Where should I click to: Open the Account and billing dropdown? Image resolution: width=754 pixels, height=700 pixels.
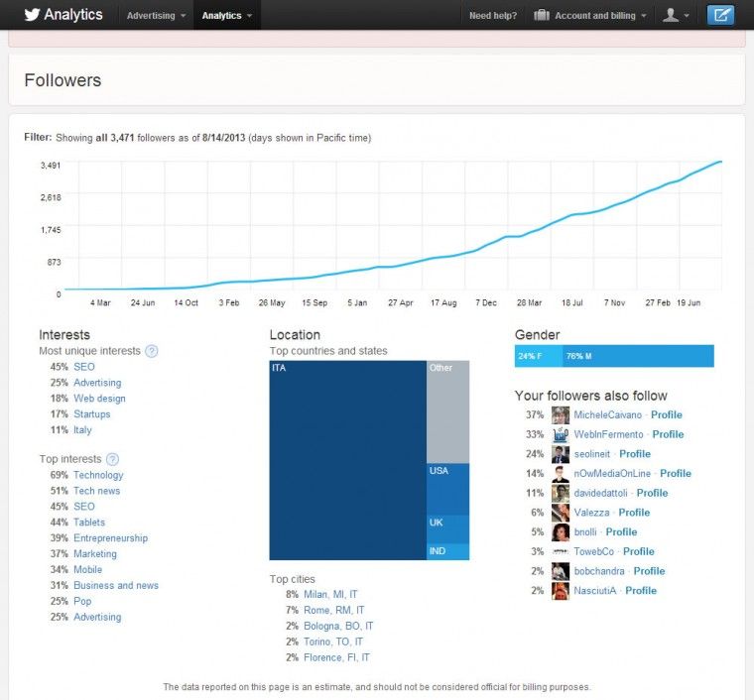coord(600,16)
